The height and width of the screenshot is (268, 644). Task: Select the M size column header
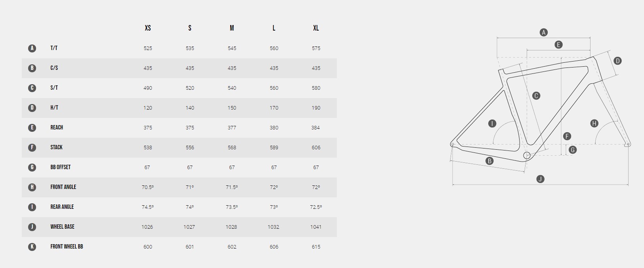click(x=232, y=28)
